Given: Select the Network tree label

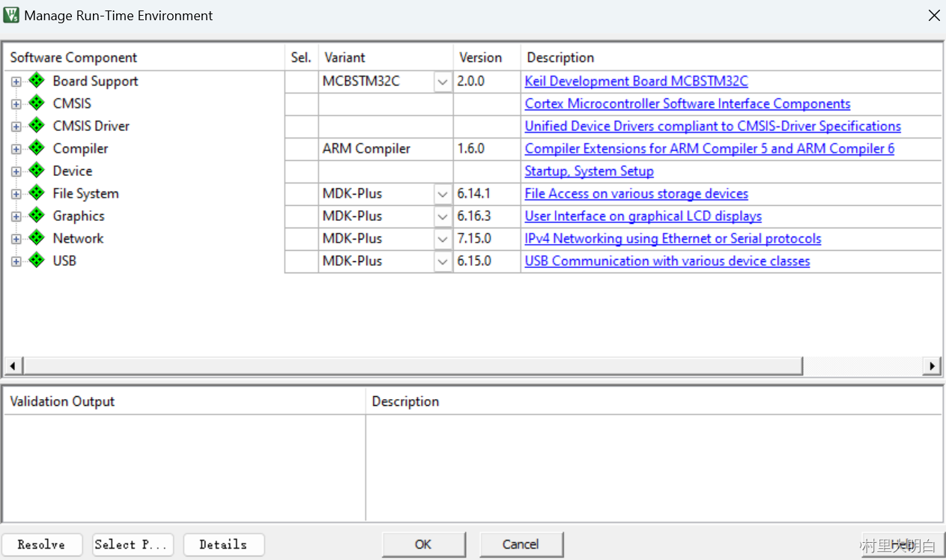Looking at the screenshot, I should [78, 238].
